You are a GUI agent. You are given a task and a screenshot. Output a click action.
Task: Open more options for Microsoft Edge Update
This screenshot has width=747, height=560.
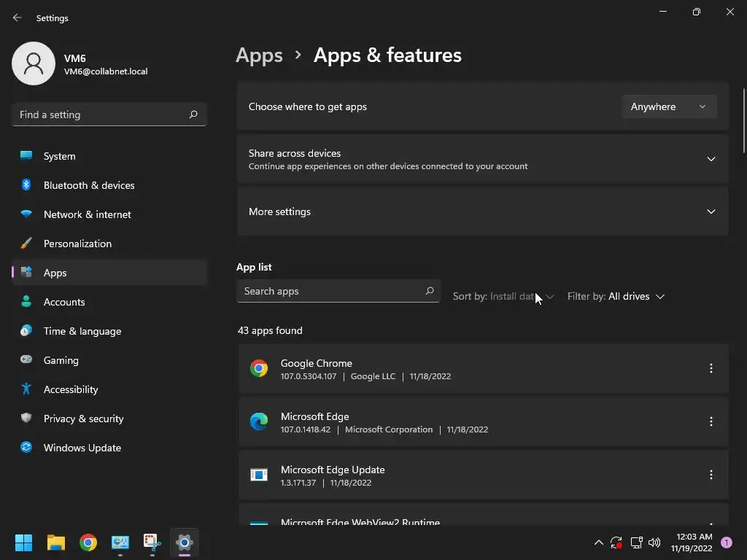(711, 475)
